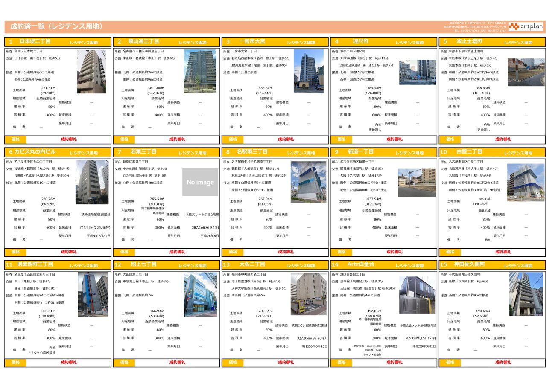Click the build date 平成4年7月21日

click(x=99, y=235)
